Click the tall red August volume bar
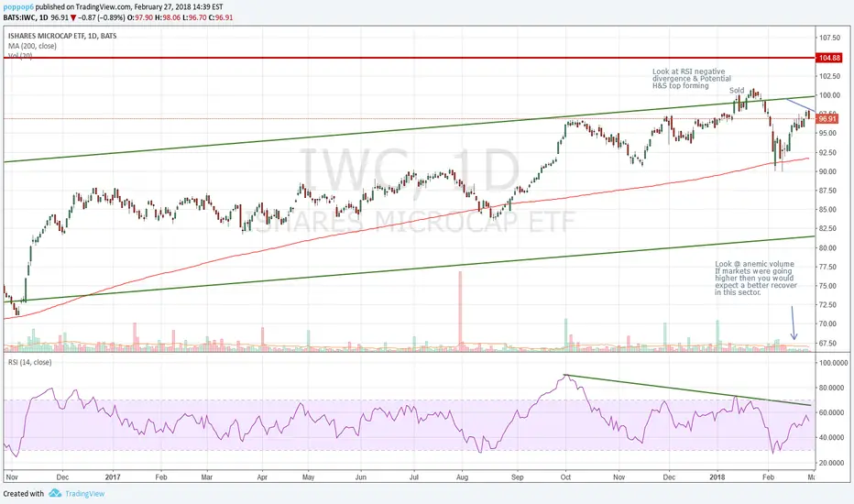Image resolution: width=854 pixels, height=504 pixels. (x=460, y=311)
